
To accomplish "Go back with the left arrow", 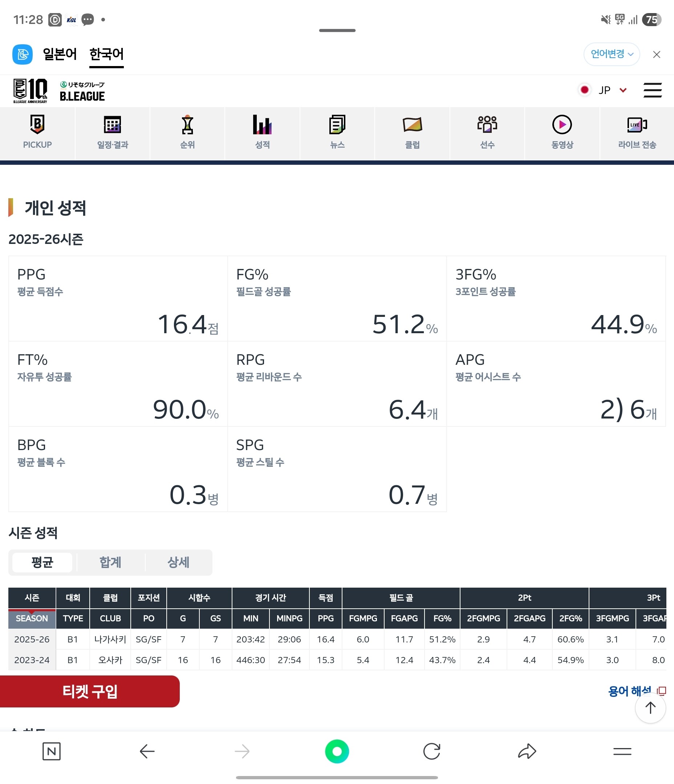I will point(147,751).
